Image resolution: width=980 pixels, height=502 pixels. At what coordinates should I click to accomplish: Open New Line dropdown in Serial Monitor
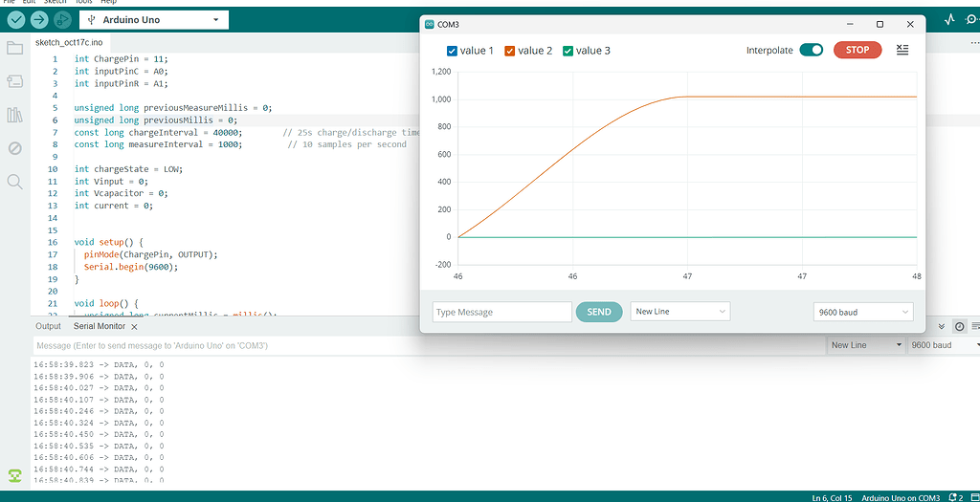pyautogui.click(x=866, y=345)
